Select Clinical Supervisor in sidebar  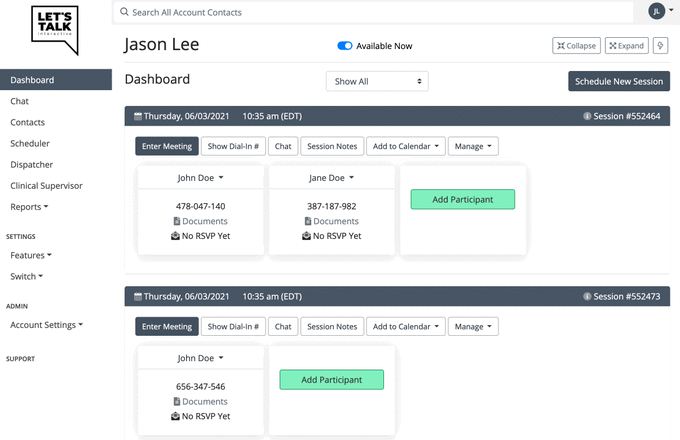[x=46, y=186]
